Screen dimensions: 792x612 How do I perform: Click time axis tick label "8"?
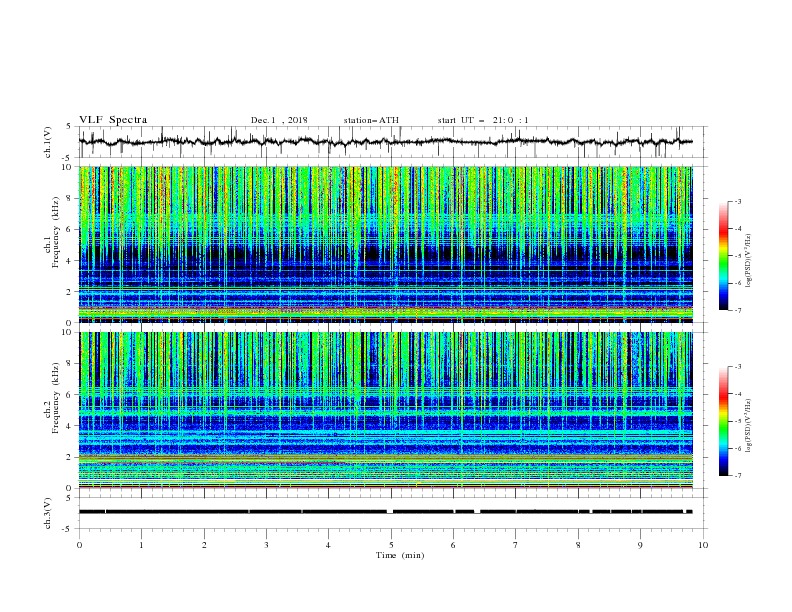point(578,545)
